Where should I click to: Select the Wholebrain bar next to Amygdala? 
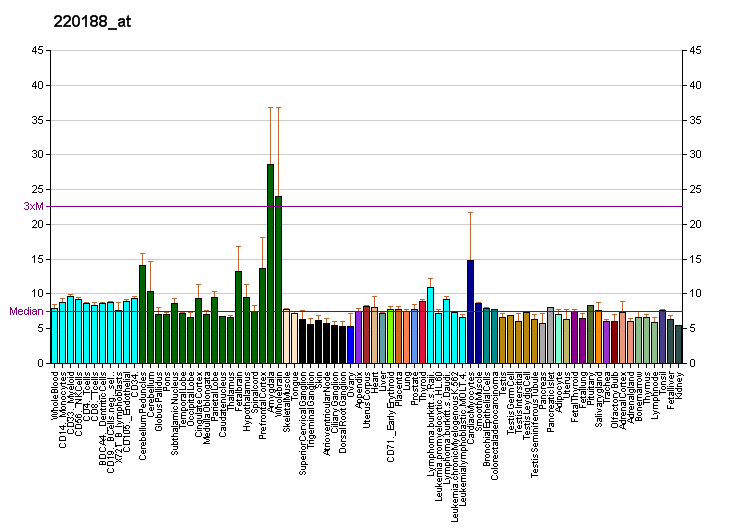(x=278, y=280)
